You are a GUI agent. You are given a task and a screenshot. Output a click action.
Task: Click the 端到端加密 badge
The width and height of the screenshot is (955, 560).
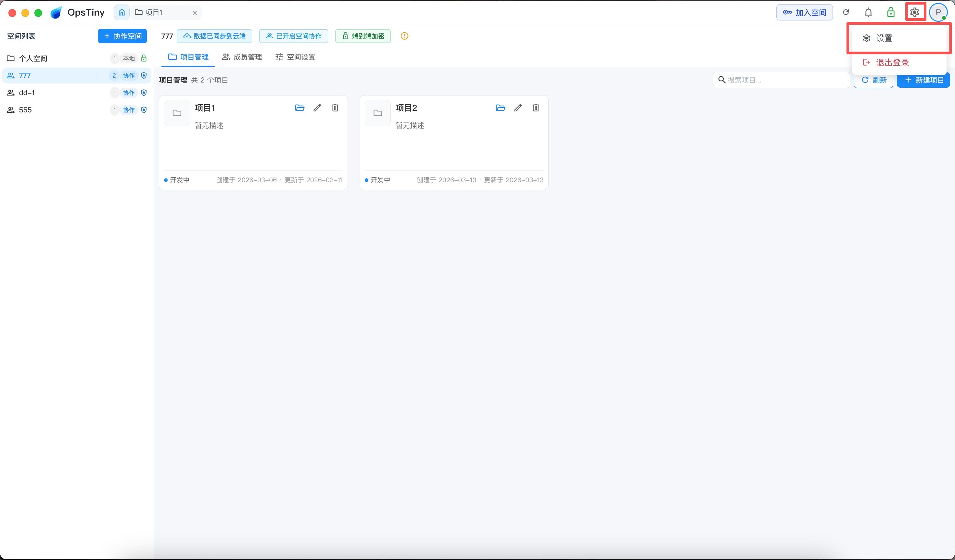[363, 36]
